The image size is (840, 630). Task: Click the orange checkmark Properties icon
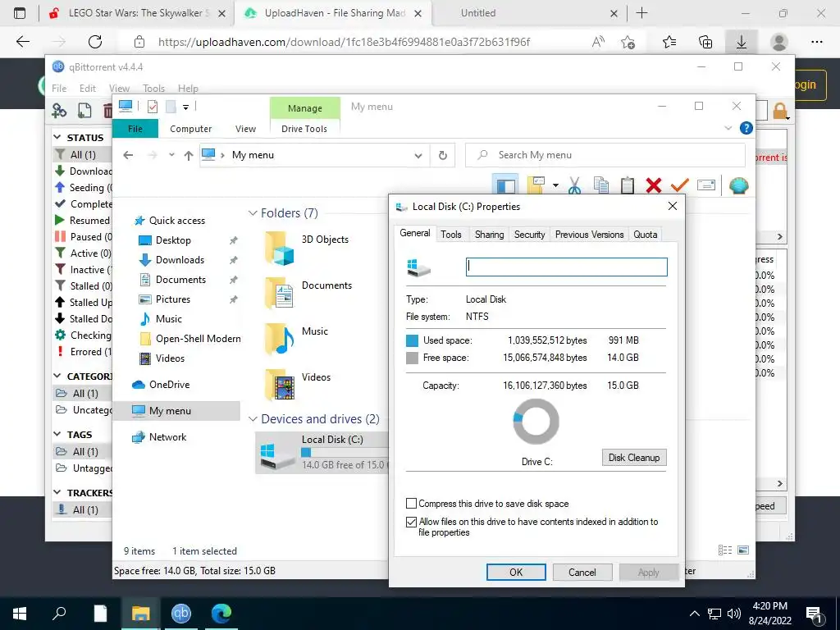[679, 185]
